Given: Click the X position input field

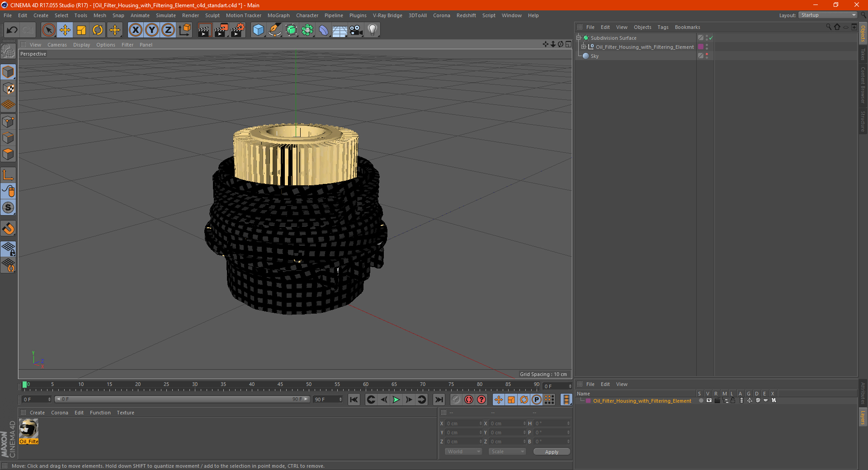Looking at the screenshot, I should pos(463,424).
